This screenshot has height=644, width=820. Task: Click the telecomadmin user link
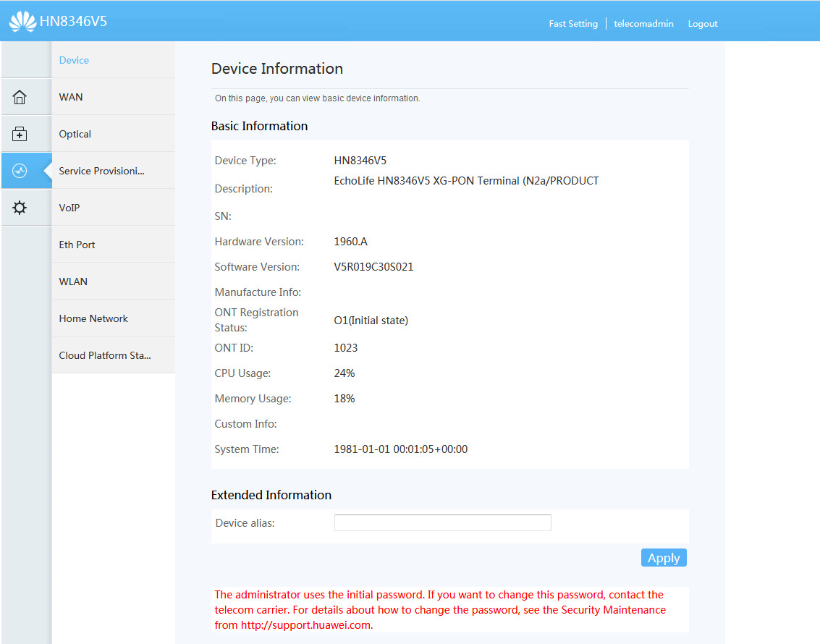pyautogui.click(x=643, y=24)
